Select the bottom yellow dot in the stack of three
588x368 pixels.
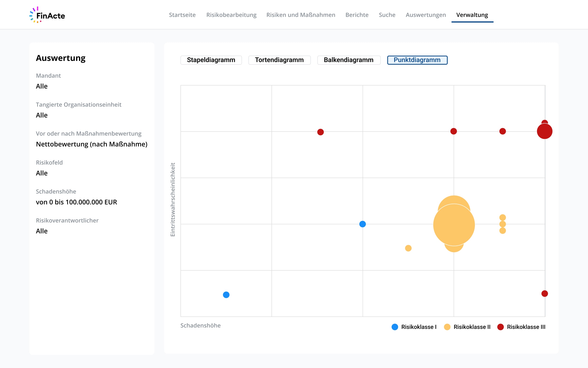pyautogui.click(x=502, y=231)
